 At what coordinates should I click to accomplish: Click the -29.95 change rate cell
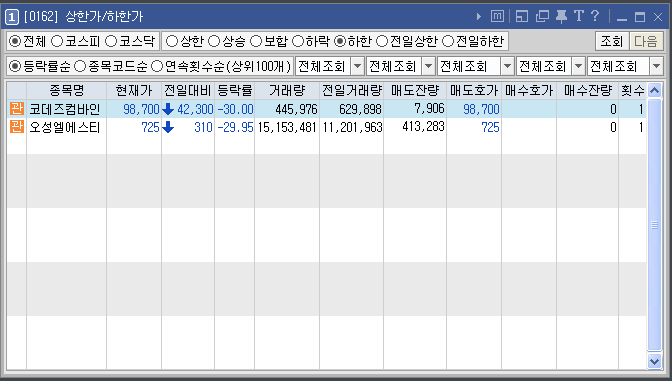[235, 127]
